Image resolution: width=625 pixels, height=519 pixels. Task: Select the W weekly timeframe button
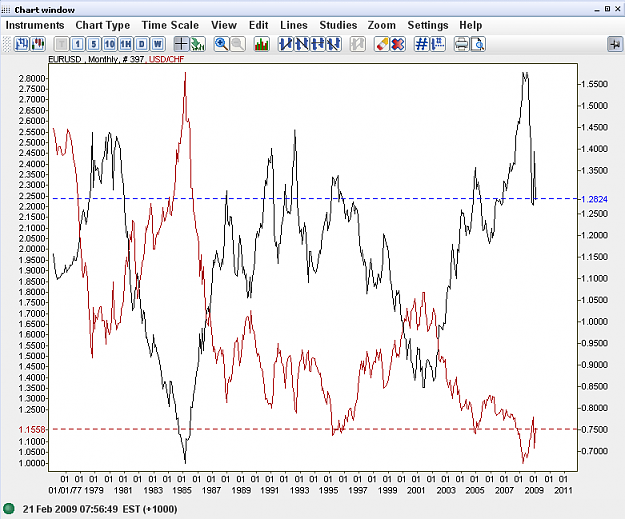[158, 44]
